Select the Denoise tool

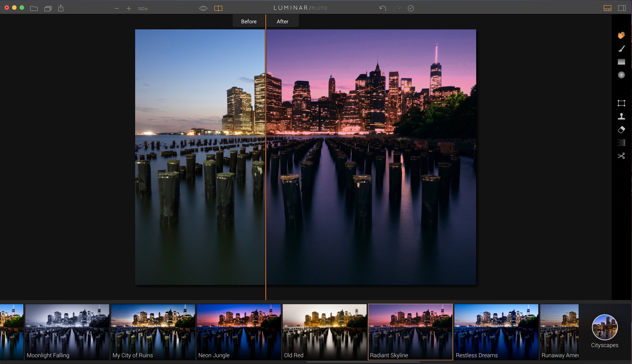coord(621,143)
